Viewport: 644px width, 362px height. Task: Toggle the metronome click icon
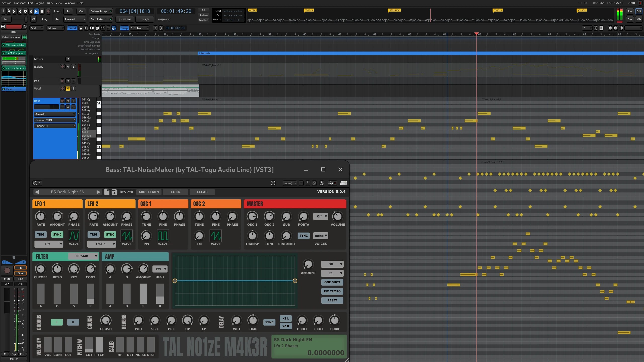(9, 11)
